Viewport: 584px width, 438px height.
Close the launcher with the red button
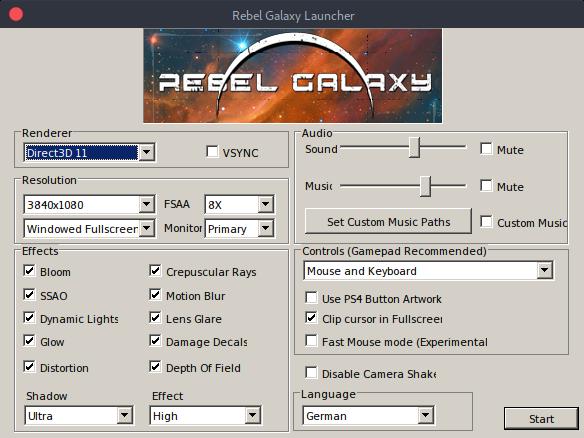click(x=16, y=14)
